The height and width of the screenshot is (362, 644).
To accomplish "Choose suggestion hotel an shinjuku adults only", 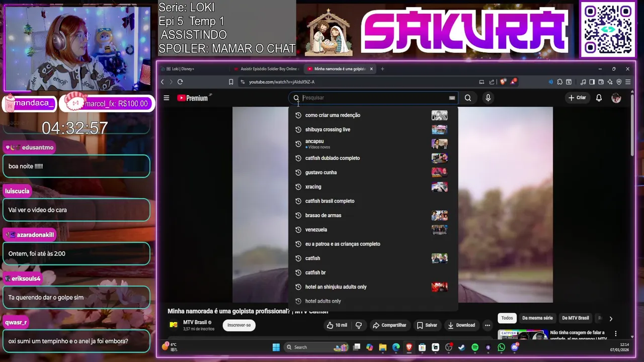I will point(373,287).
